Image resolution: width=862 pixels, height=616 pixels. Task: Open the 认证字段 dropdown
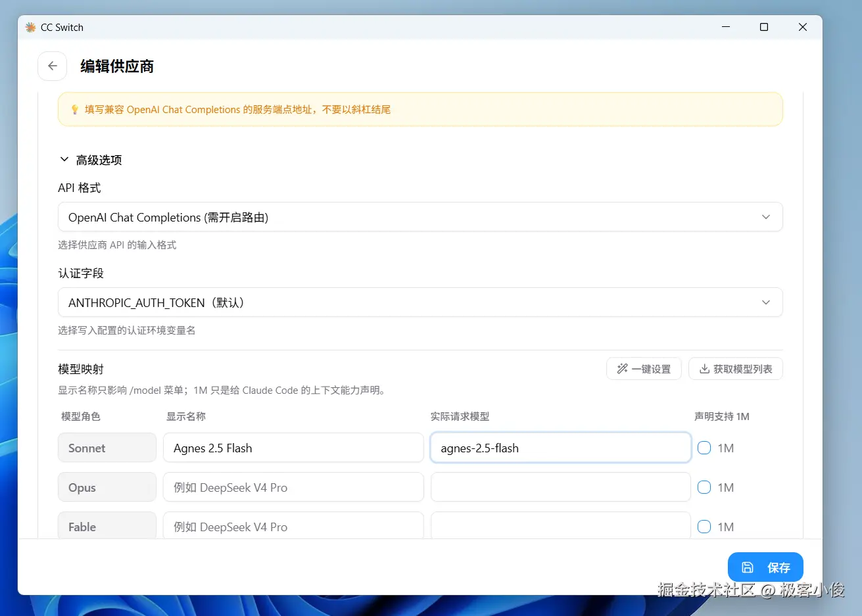coord(420,302)
